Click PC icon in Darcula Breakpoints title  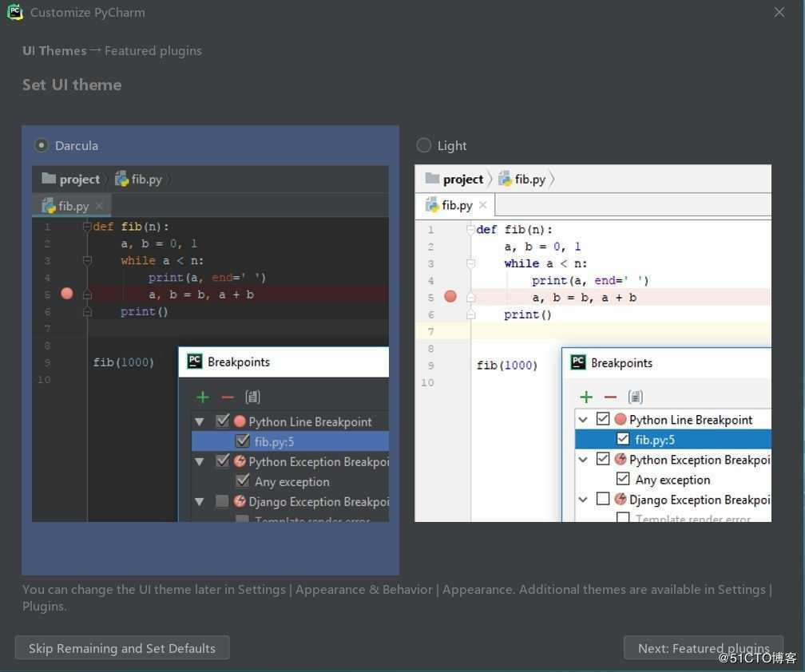(x=195, y=361)
